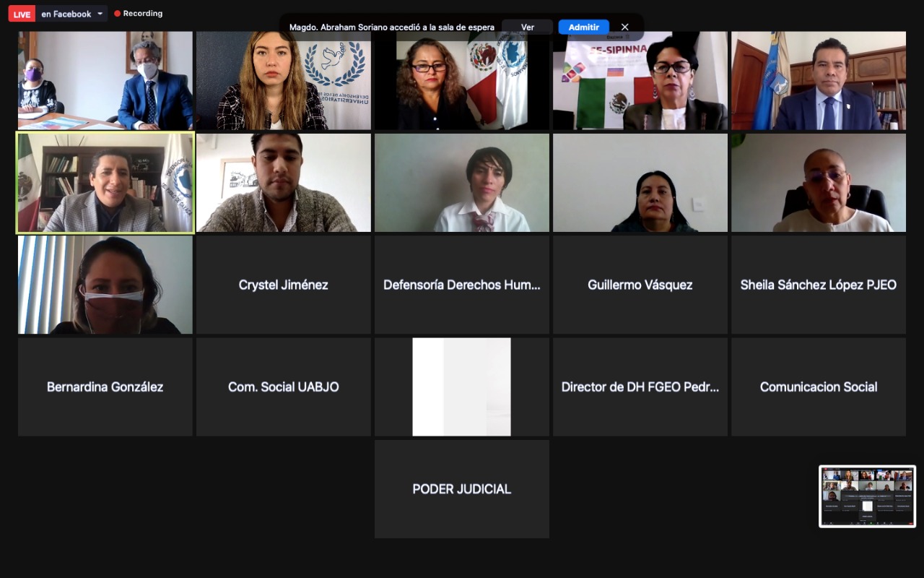924x578 pixels.
Task: Select the highlighted active speaker video
Action: [x=105, y=183]
